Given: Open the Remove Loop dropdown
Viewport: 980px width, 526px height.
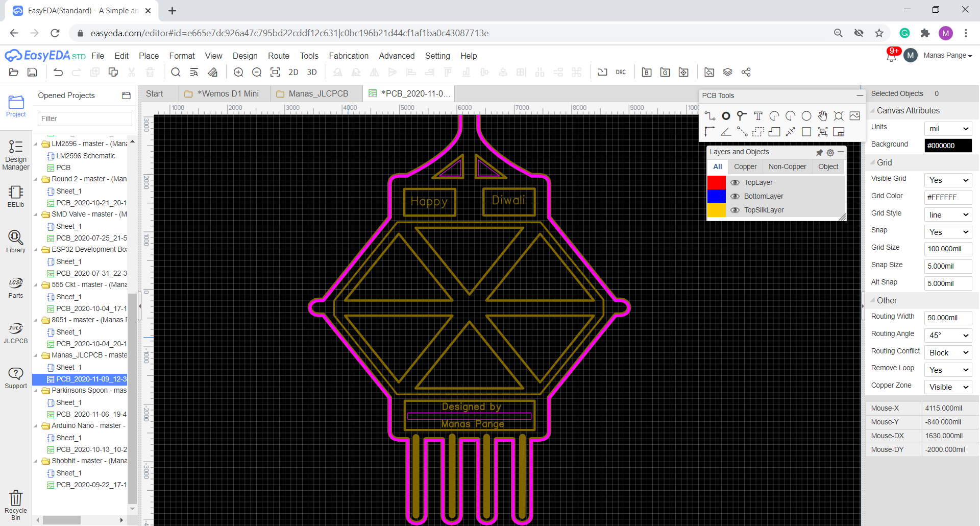Looking at the screenshot, I should click(948, 370).
